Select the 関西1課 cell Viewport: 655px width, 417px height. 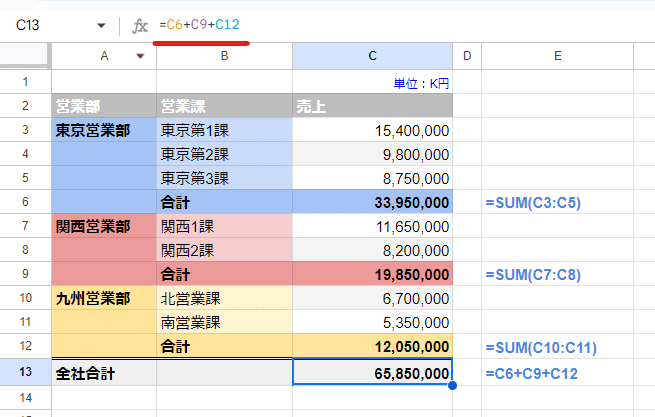tap(224, 226)
